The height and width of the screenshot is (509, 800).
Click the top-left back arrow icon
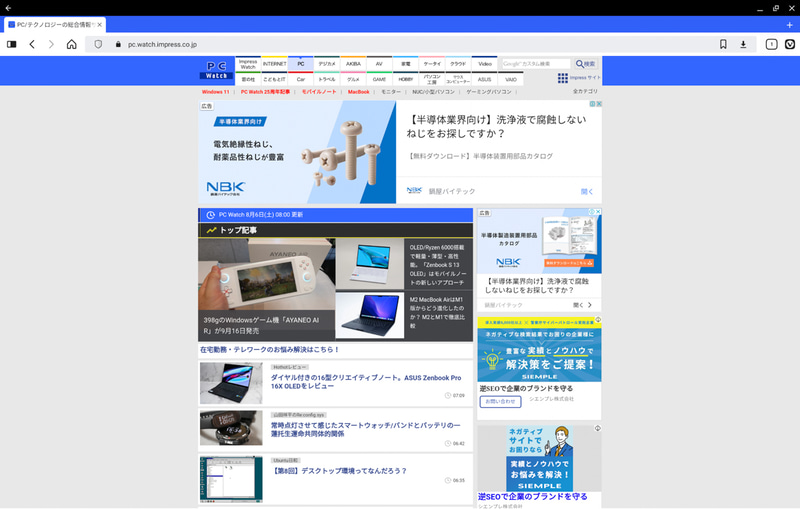click(x=8, y=8)
